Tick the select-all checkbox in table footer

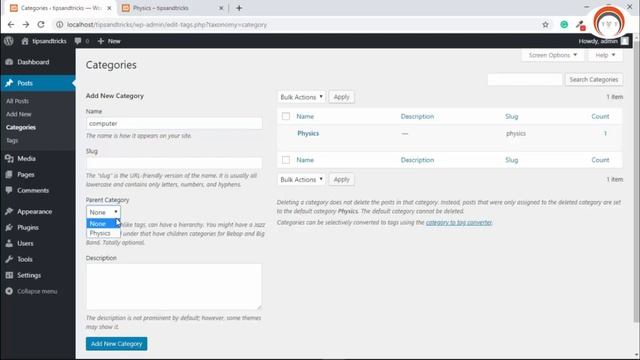(x=286, y=160)
